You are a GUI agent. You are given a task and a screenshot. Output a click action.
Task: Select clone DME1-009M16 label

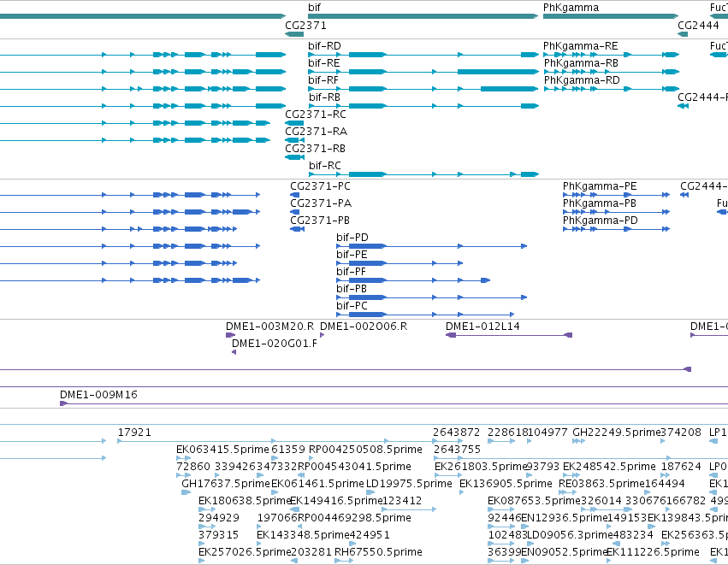coord(98,395)
